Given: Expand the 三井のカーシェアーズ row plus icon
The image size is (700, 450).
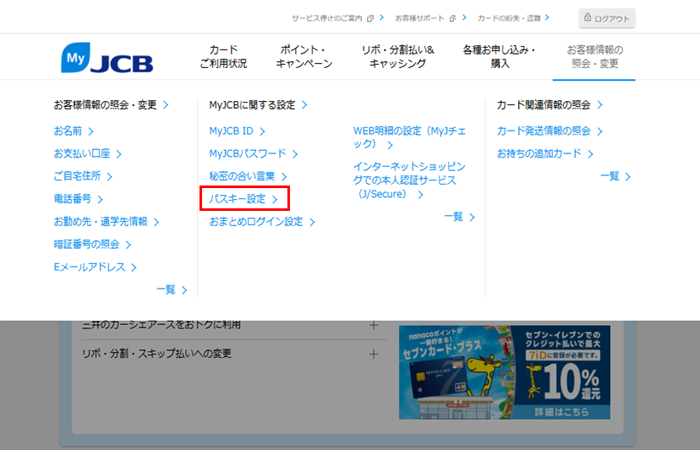Looking at the screenshot, I should click(x=373, y=325).
